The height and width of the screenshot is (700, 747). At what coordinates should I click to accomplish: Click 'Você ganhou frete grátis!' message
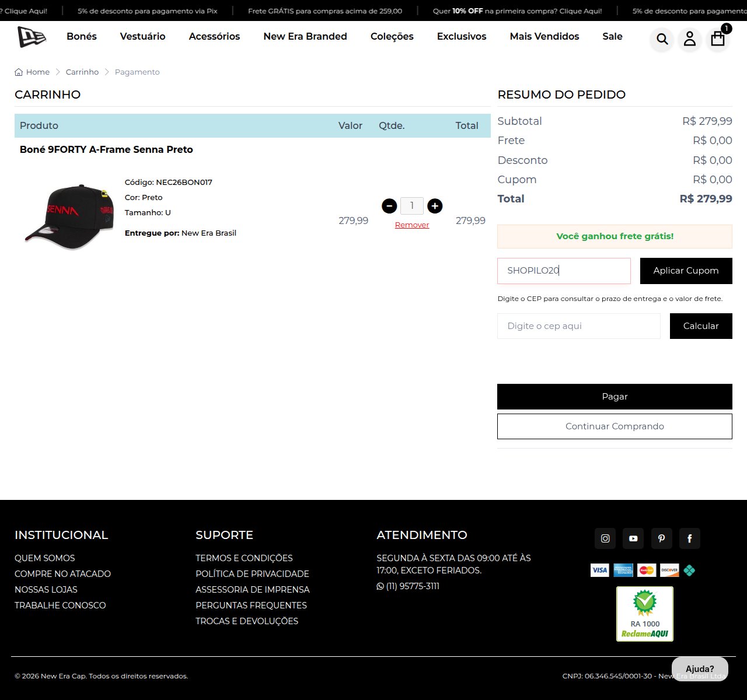[615, 236]
